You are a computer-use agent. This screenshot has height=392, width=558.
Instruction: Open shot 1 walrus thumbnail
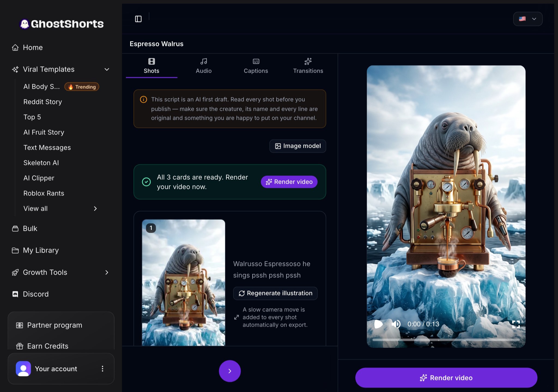(183, 283)
